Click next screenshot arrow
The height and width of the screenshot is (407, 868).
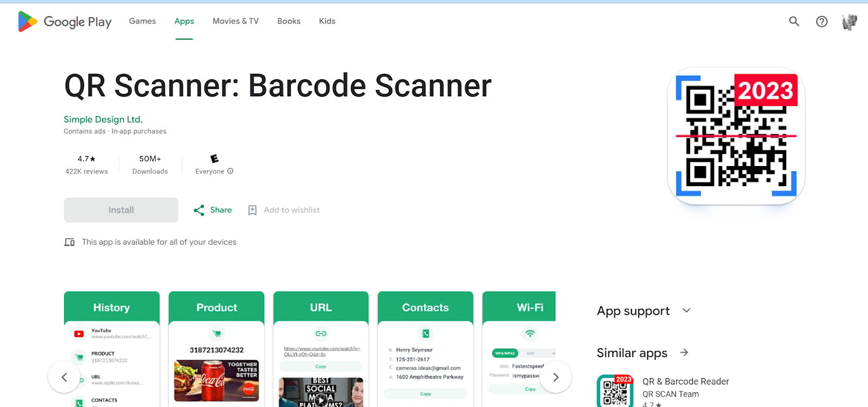[x=556, y=377]
